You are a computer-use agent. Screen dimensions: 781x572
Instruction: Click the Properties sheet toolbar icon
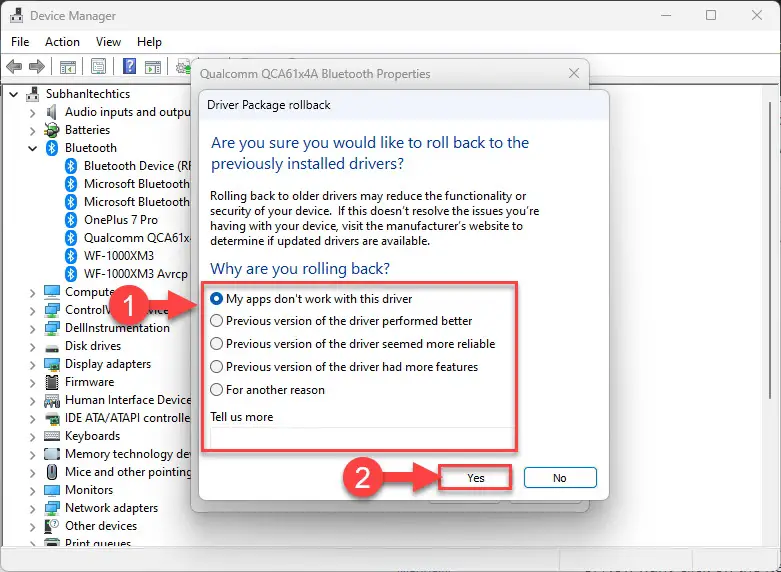(x=99, y=66)
